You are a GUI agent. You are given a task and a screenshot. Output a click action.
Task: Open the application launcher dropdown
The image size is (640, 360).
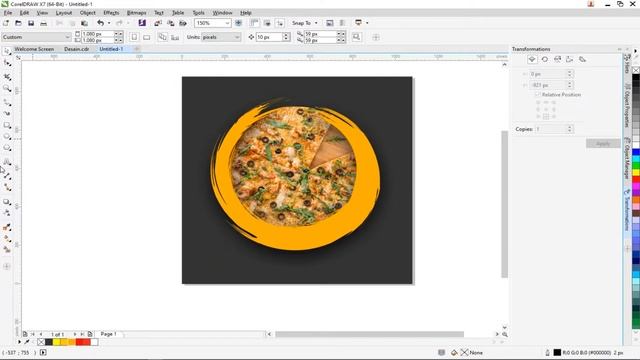click(x=367, y=23)
